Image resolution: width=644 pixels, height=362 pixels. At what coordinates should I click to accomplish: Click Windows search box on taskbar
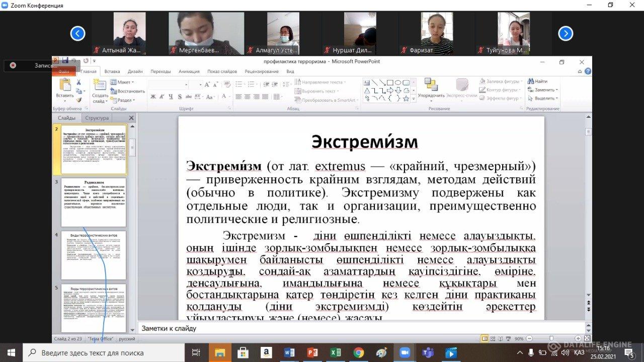[x=103, y=352]
